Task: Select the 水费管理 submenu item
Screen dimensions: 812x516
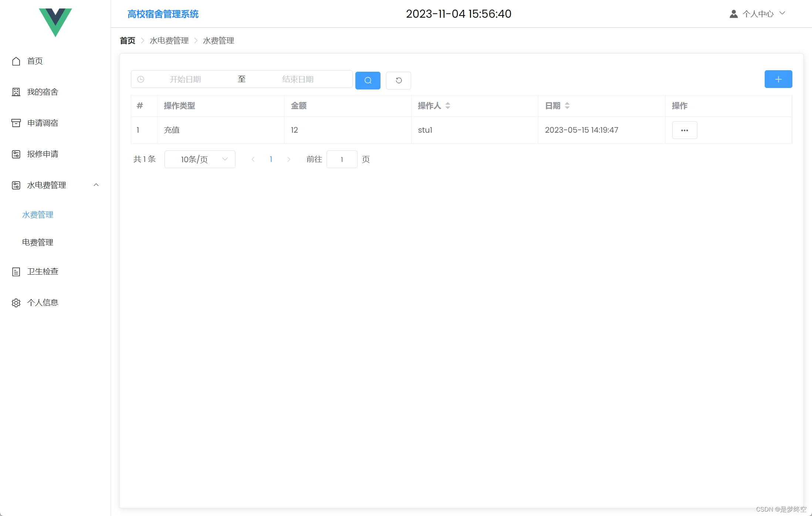Action: (x=38, y=215)
